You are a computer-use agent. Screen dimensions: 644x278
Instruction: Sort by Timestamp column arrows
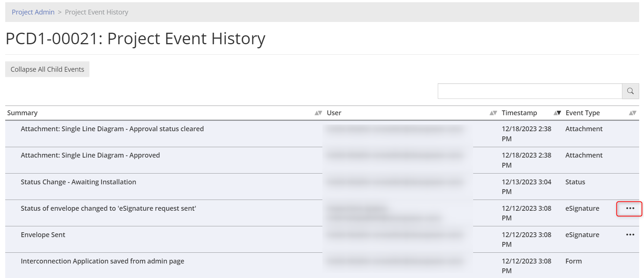pos(557,113)
